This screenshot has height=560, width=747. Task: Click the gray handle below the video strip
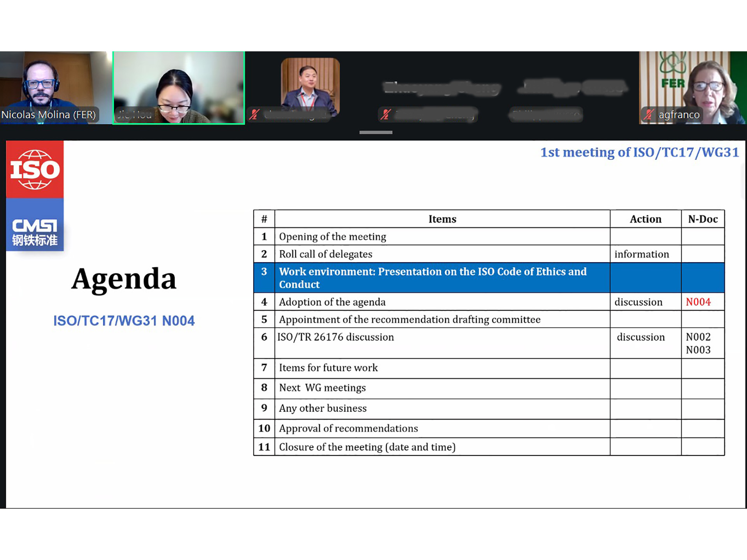pos(375,133)
